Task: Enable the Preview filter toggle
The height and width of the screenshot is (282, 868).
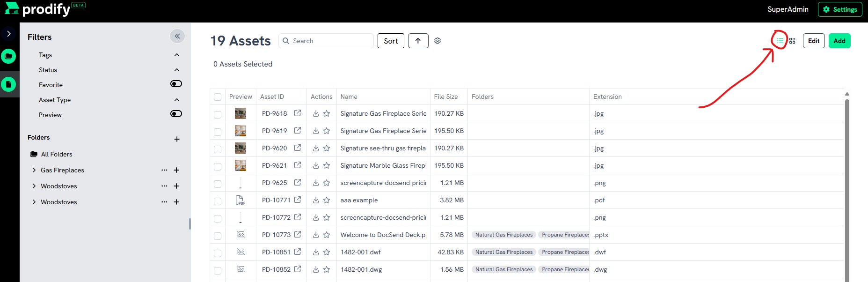Action: coord(176,114)
